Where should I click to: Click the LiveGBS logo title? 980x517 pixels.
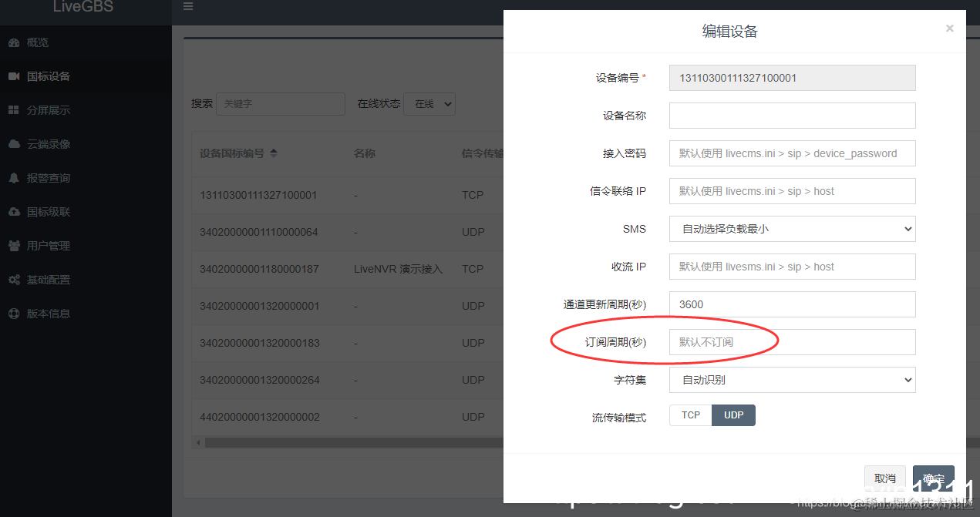tap(83, 7)
